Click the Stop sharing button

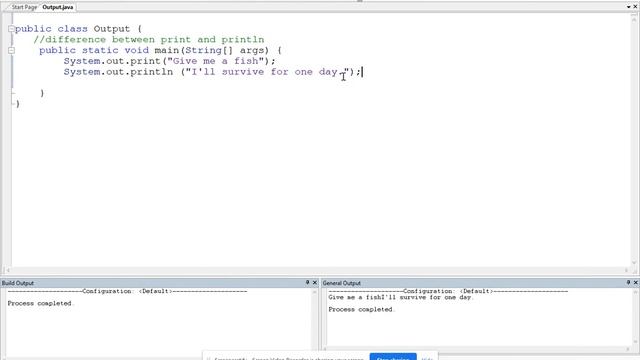pos(393,357)
